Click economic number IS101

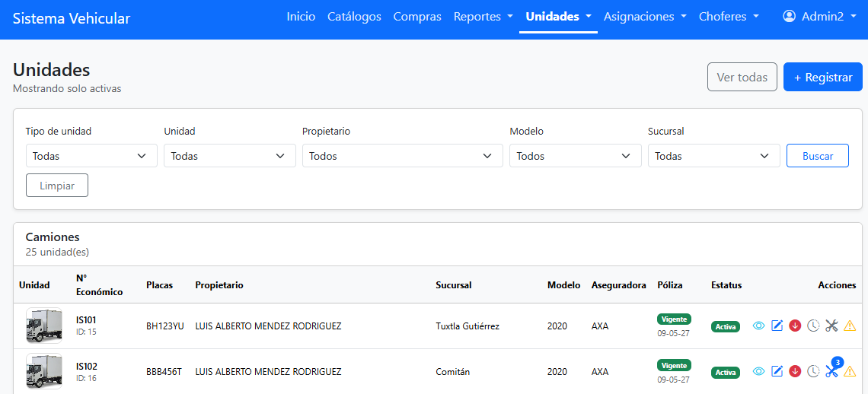point(86,320)
